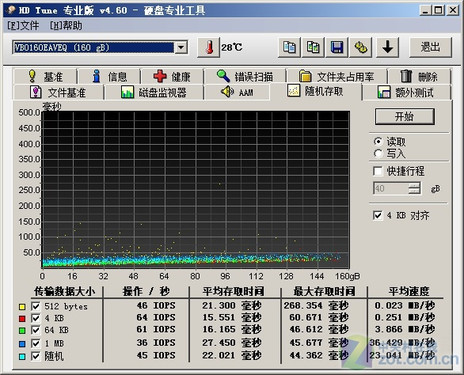Image resolution: width=464 pixels, height=375 pixels.
Task: Open the 健康 health tab
Action: click(x=172, y=77)
